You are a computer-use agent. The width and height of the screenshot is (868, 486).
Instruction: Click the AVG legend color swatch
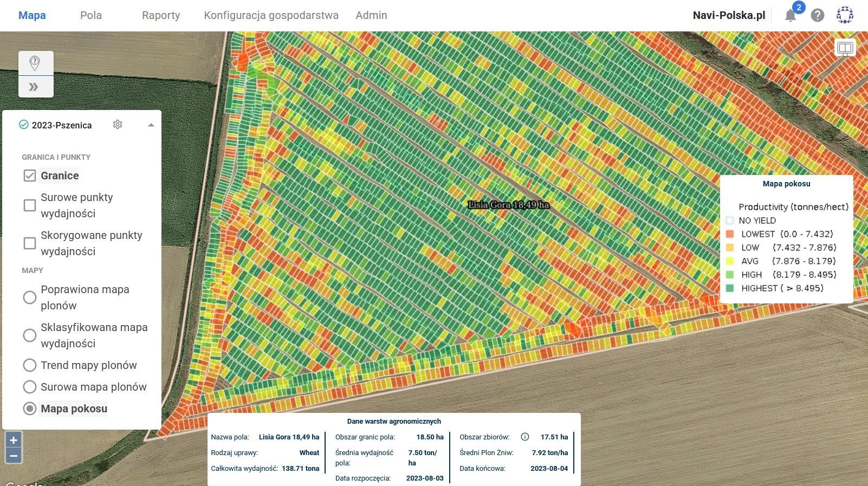pyautogui.click(x=730, y=261)
